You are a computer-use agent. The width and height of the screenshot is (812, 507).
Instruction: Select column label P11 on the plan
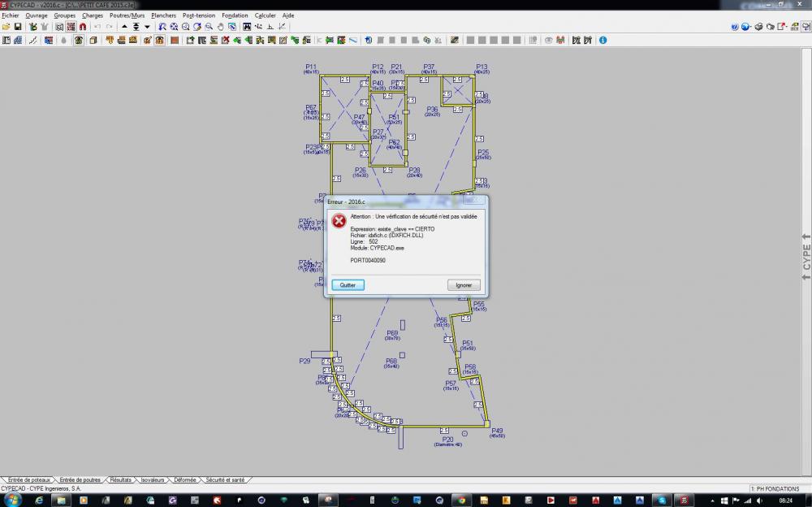click(311, 67)
